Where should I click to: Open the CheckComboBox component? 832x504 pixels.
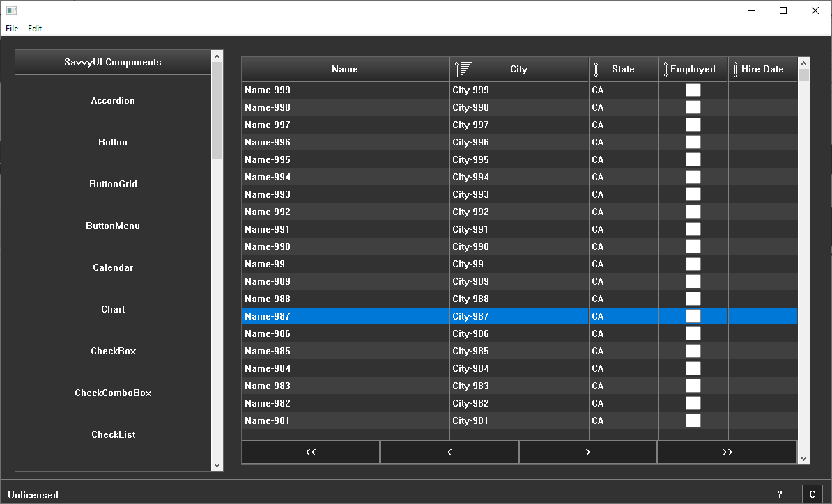click(x=113, y=393)
